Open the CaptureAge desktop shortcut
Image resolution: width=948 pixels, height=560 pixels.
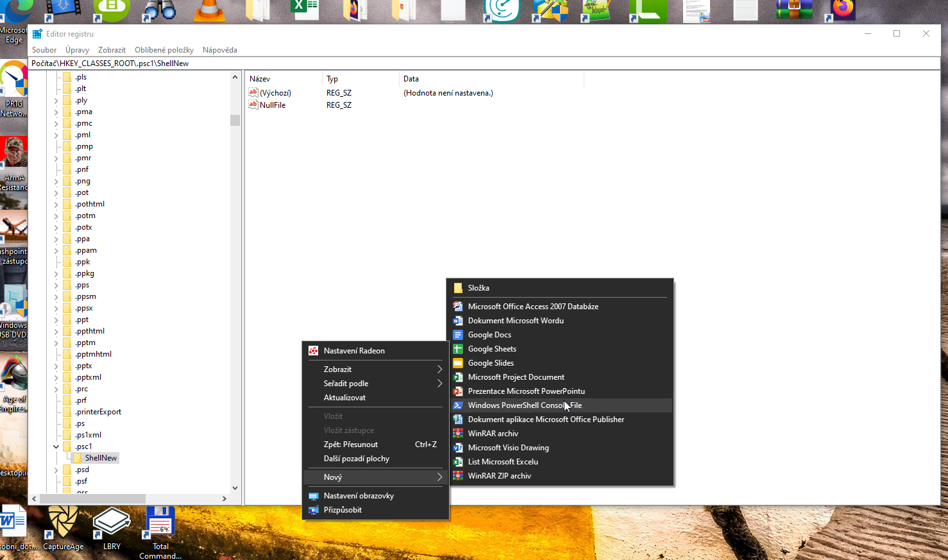[x=63, y=528]
